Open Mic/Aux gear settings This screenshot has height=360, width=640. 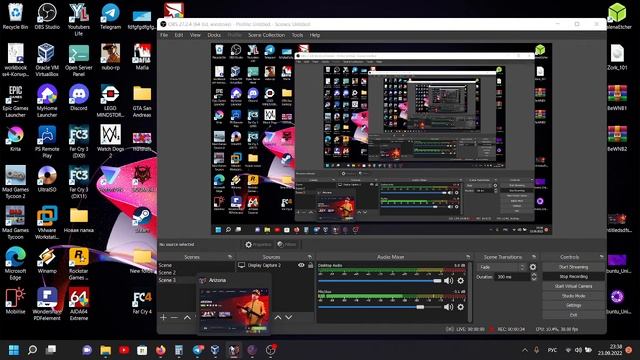pos(461,307)
